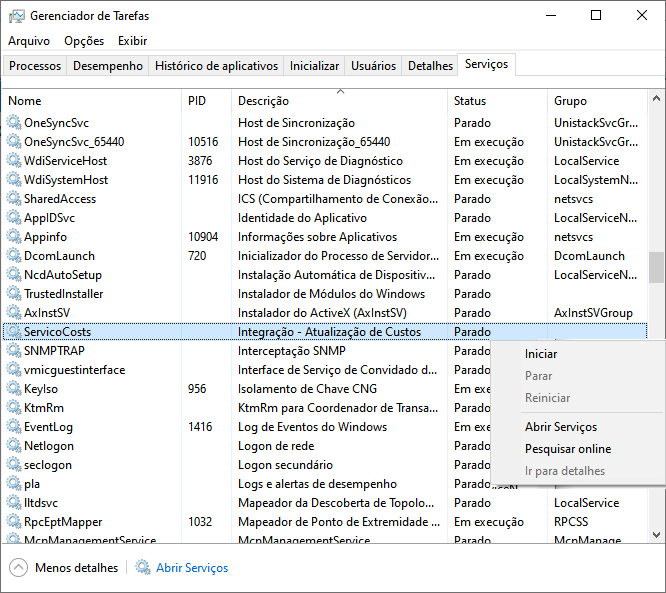Viewport: 666px width, 593px height.
Task: Switch to the Processos tab
Action: tap(35, 66)
